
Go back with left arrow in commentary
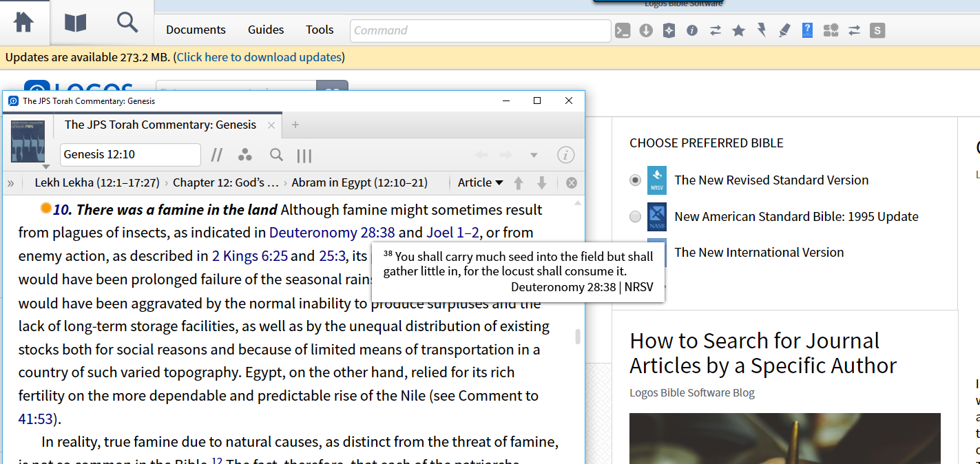tap(481, 155)
